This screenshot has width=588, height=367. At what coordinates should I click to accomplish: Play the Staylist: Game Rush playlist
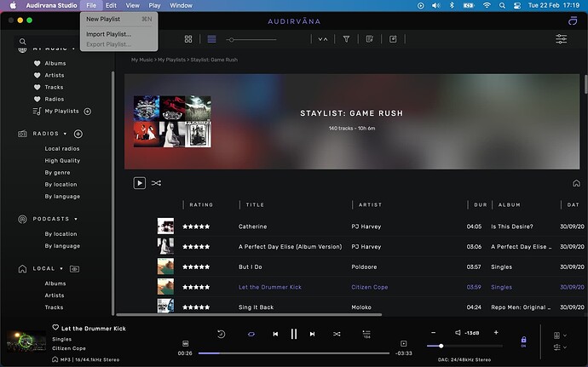tap(140, 183)
